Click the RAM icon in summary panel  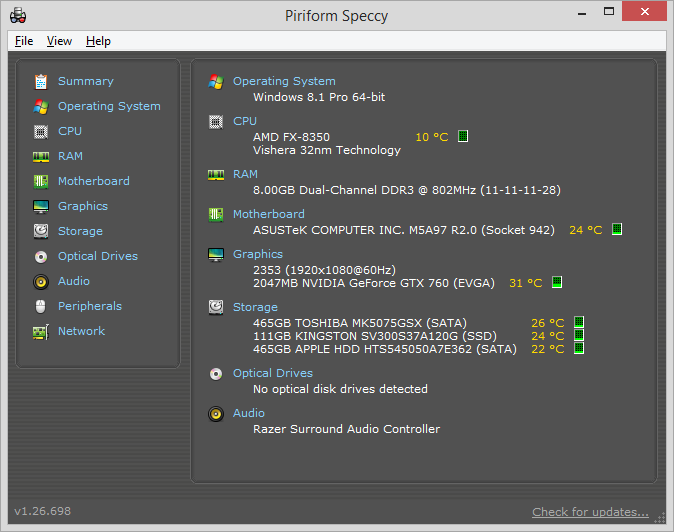pyautogui.click(x=216, y=174)
